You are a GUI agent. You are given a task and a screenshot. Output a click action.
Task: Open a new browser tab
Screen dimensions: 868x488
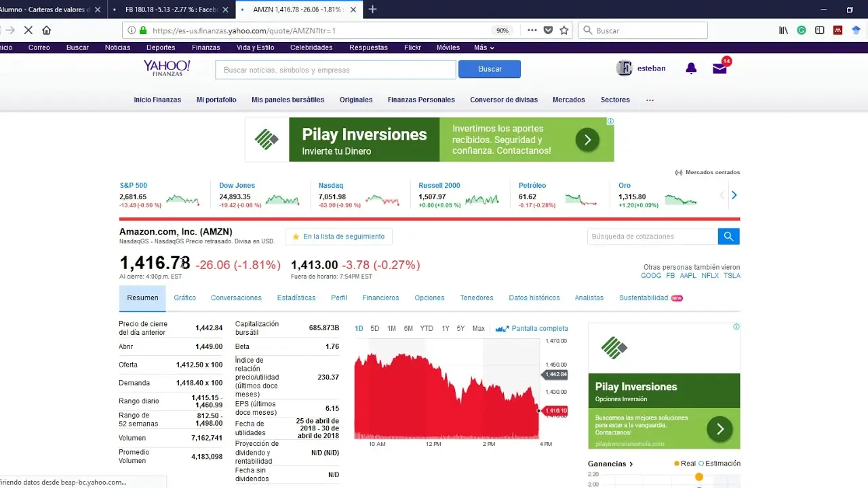tap(372, 9)
